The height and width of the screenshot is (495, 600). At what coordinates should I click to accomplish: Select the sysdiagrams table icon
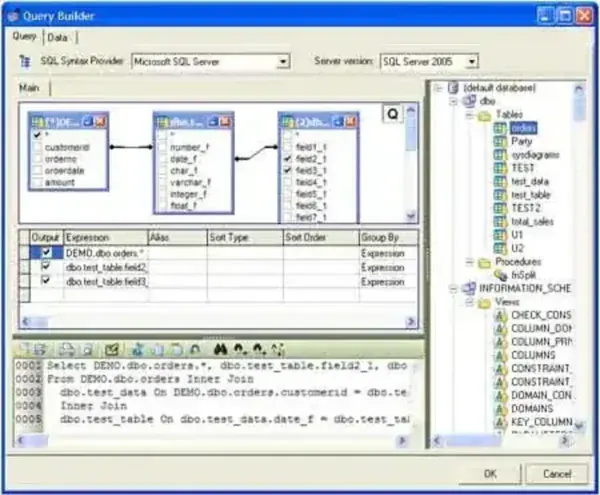pos(500,155)
